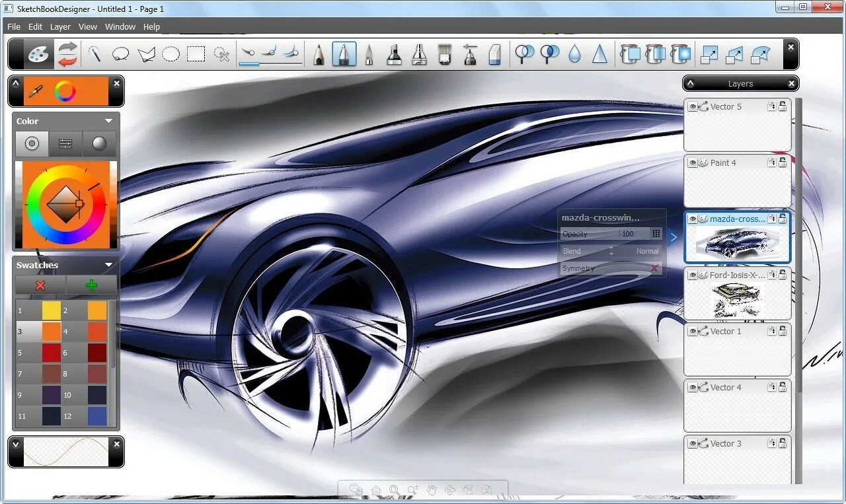Expand the brush curve panel arrow
The height and width of the screenshot is (504, 846).
point(16,444)
